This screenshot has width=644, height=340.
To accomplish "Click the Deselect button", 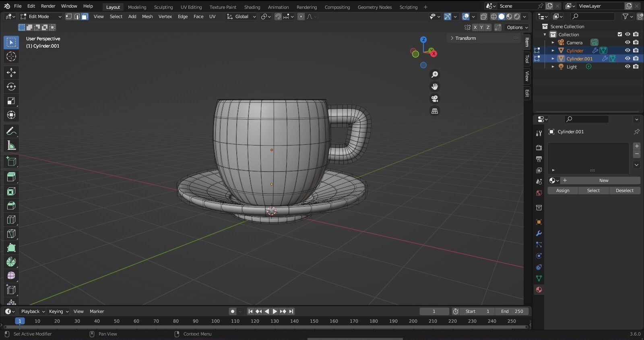I will click(x=624, y=191).
